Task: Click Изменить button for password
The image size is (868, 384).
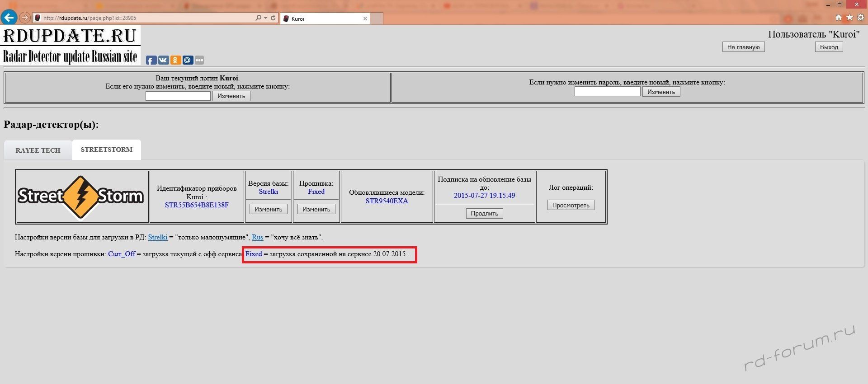Action: tap(661, 92)
